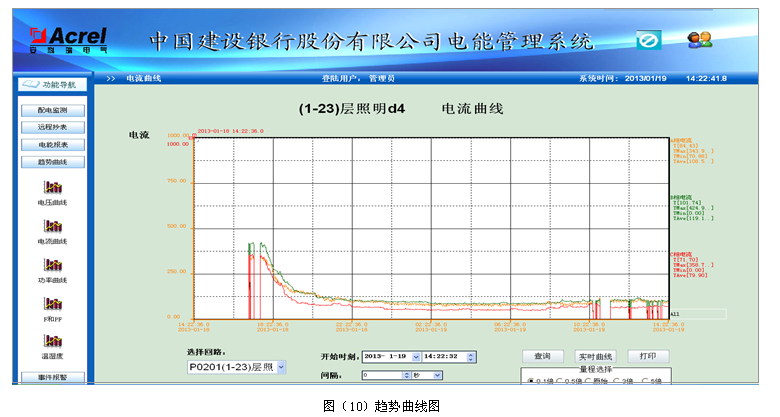
Task: Click the 查询 query button
Action: (x=543, y=356)
